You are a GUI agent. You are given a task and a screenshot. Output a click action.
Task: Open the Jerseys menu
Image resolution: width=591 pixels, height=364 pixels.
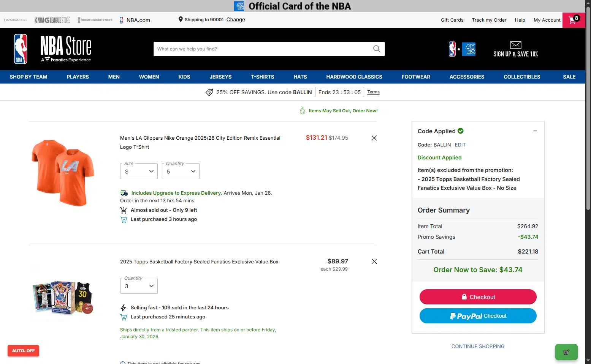[x=220, y=77]
